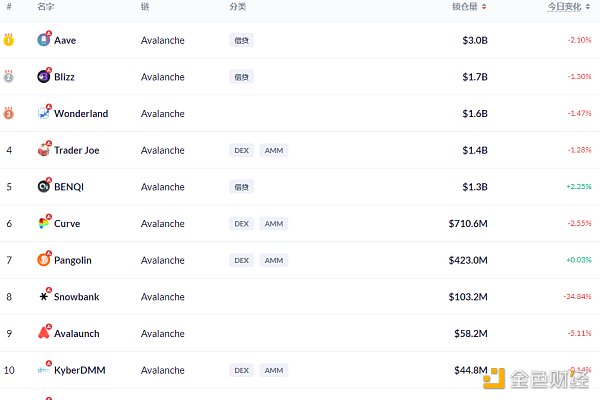Click the 分类 column header
This screenshot has height=400, width=600.
[x=237, y=7]
